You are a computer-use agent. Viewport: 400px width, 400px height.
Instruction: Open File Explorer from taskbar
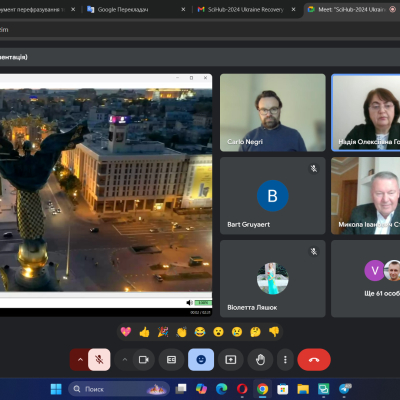tap(303, 389)
